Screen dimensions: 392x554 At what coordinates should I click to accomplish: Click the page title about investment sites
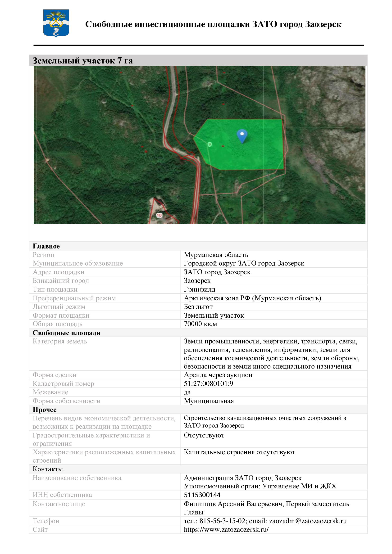[x=213, y=24]
